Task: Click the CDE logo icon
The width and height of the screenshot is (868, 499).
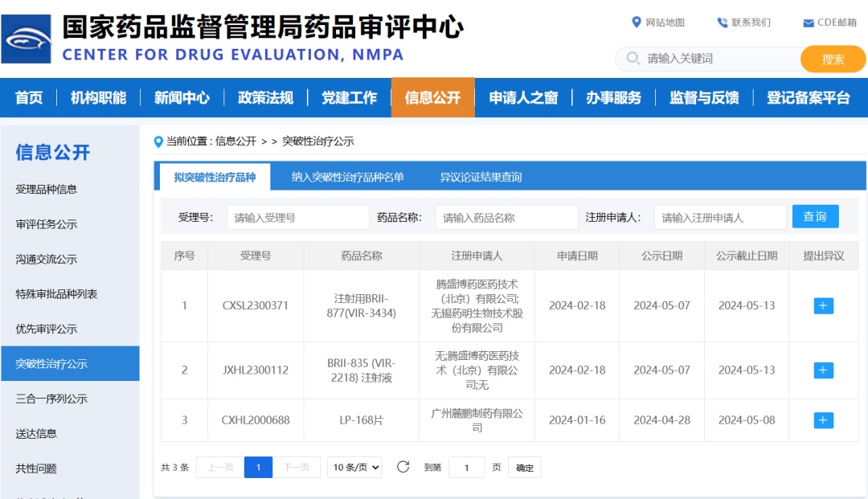Action: coord(26,36)
